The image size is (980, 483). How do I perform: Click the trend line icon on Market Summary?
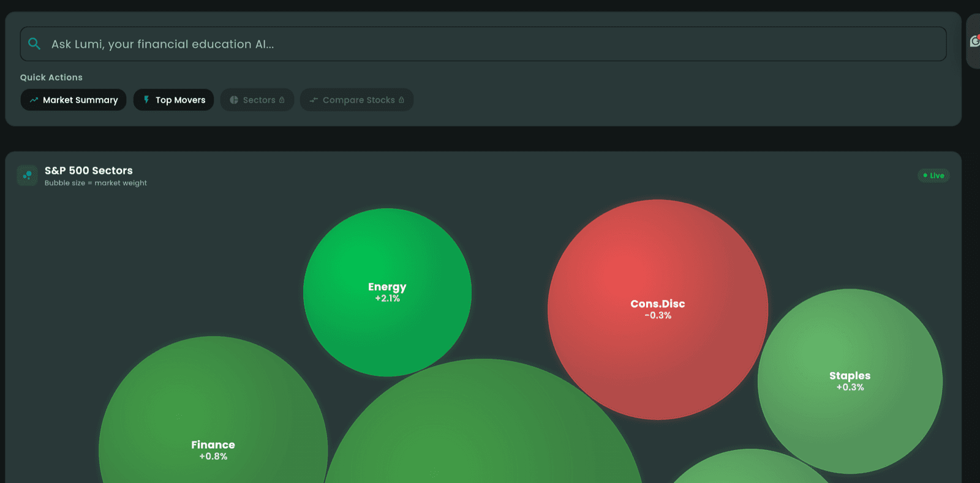[x=34, y=100]
